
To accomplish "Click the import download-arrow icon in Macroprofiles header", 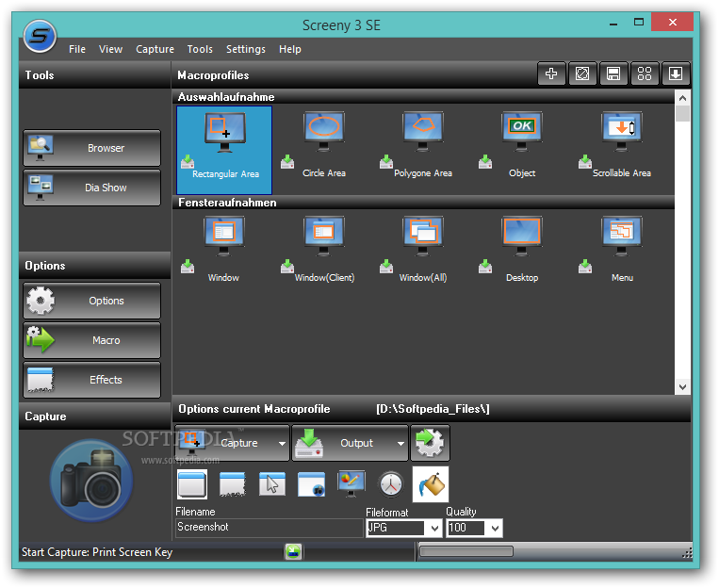I will 676,73.
